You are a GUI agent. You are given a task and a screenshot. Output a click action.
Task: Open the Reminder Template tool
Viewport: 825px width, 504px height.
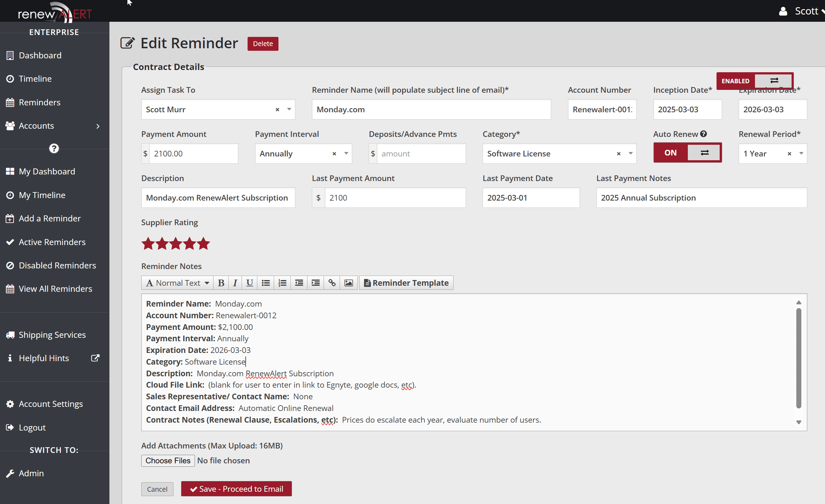[x=406, y=283]
